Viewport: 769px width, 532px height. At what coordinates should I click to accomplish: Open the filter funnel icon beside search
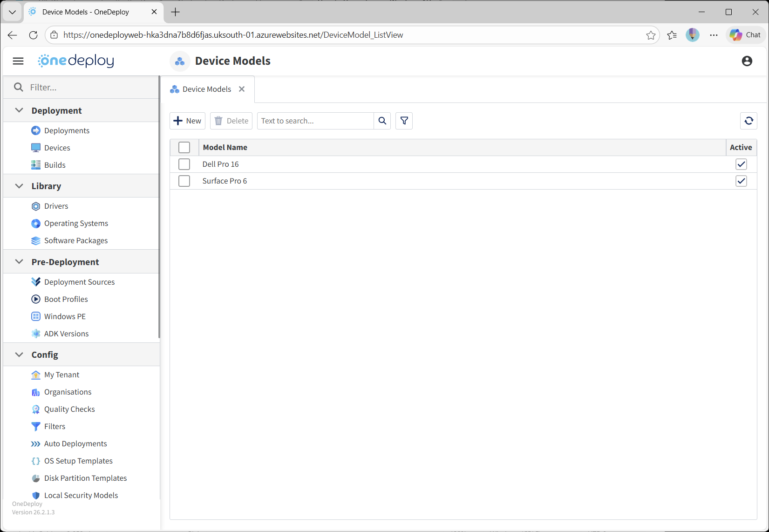pos(404,121)
